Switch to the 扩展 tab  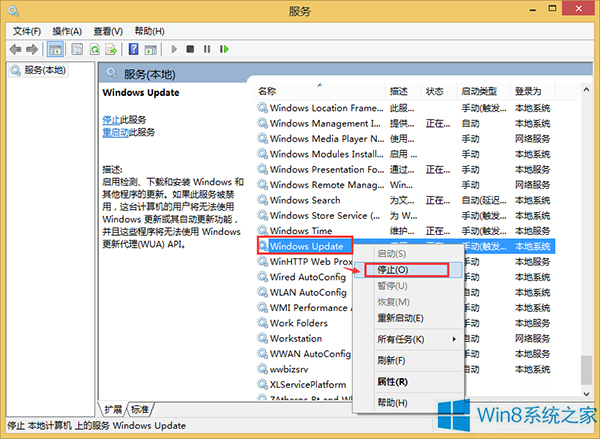coord(113,410)
